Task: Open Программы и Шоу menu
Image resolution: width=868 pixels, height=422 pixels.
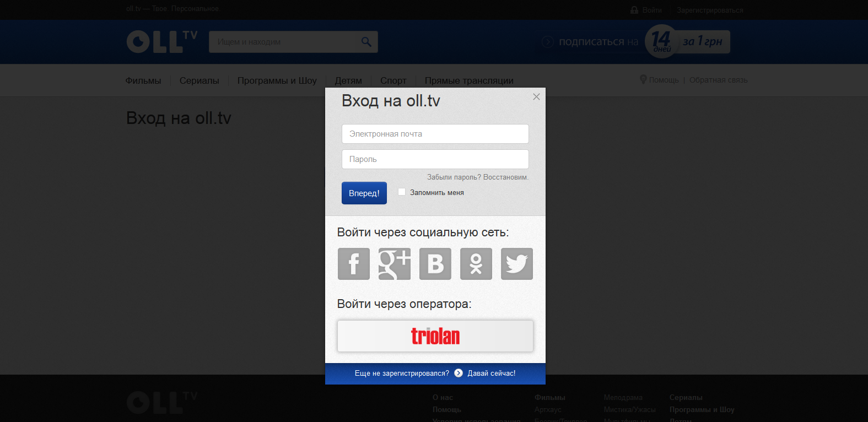Action: tap(277, 80)
